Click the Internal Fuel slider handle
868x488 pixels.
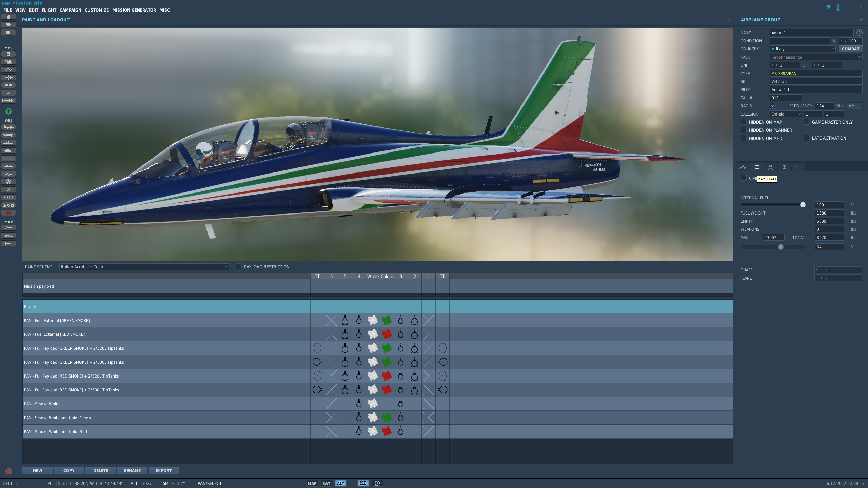pyautogui.click(x=803, y=205)
